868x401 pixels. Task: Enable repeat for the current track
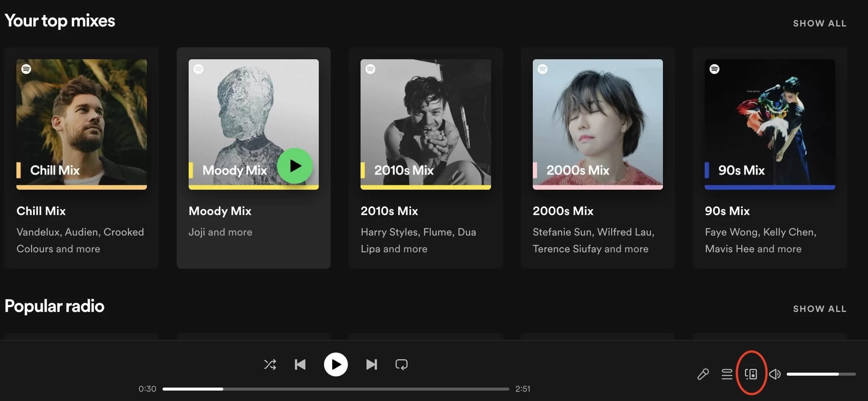coord(401,364)
